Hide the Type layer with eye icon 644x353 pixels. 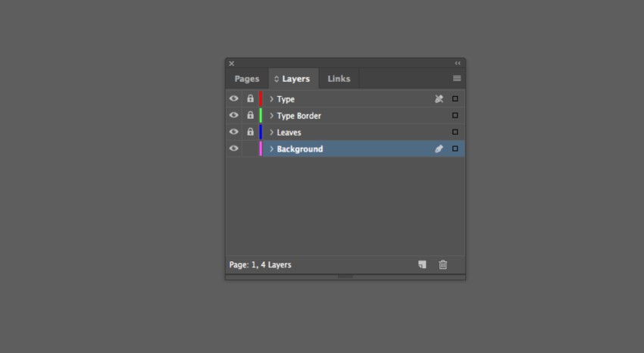coord(233,98)
